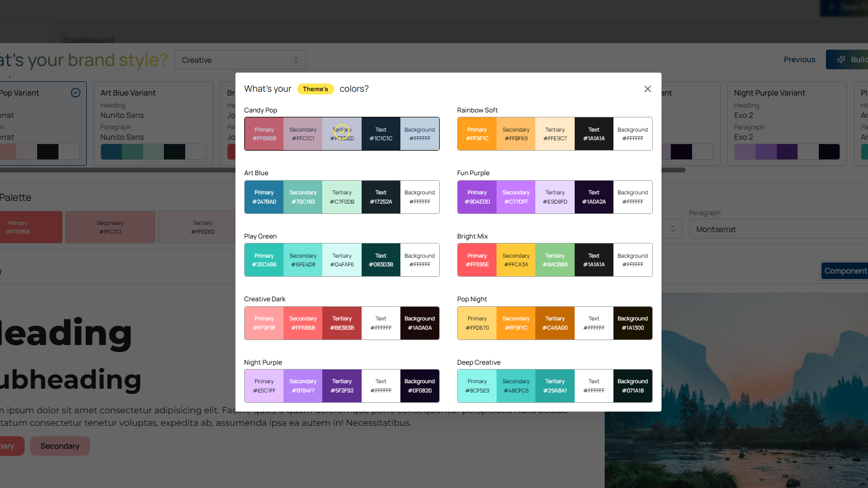
Task: Close the theme colors dialog
Action: tap(647, 89)
